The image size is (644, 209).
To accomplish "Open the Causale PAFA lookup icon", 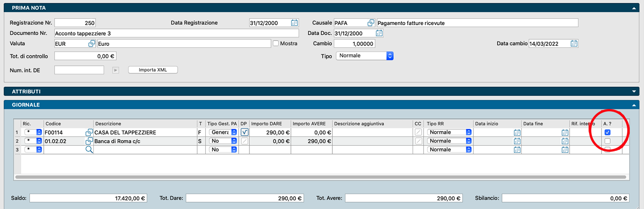I will (371, 23).
